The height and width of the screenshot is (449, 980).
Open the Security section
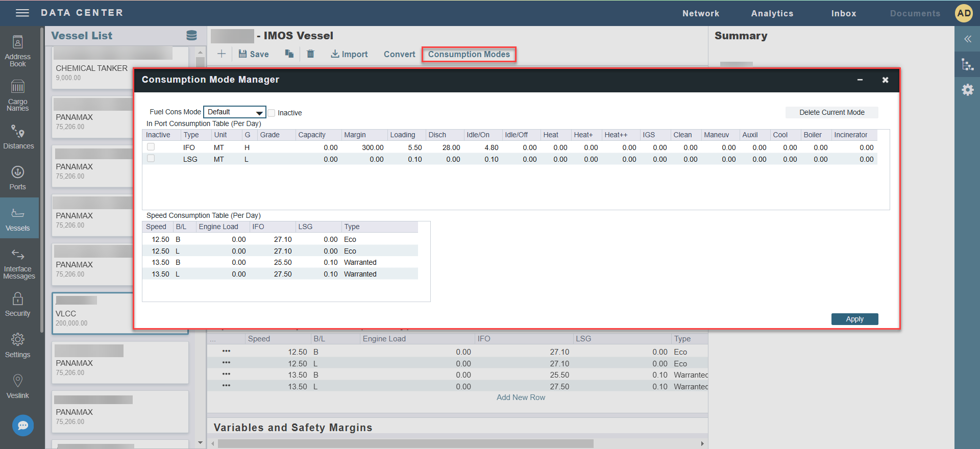18,304
